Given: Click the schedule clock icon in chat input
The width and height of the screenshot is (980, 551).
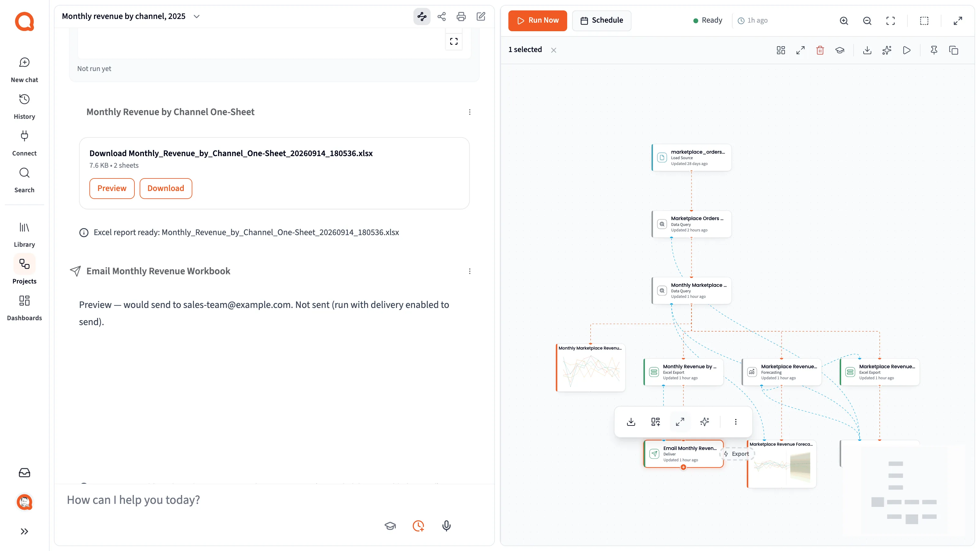Looking at the screenshot, I should pyautogui.click(x=418, y=526).
